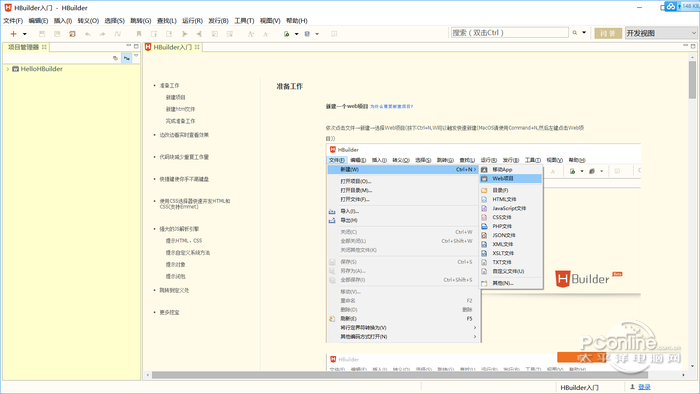This screenshot has height=394, width=700.
Task: Click the blue cloud upload widget icon
Action: point(671,6)
